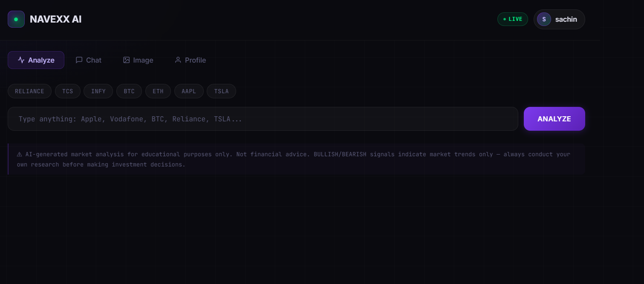
Task: Click the LIVE status indicator badge
Action: pyautogui.click(x=512, y=19)
